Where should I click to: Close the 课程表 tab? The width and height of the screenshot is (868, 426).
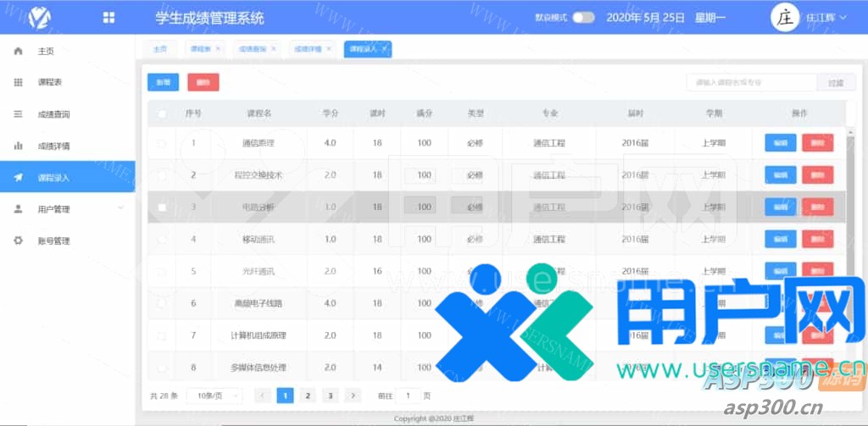pyautogui.click(x=218, y=49)
